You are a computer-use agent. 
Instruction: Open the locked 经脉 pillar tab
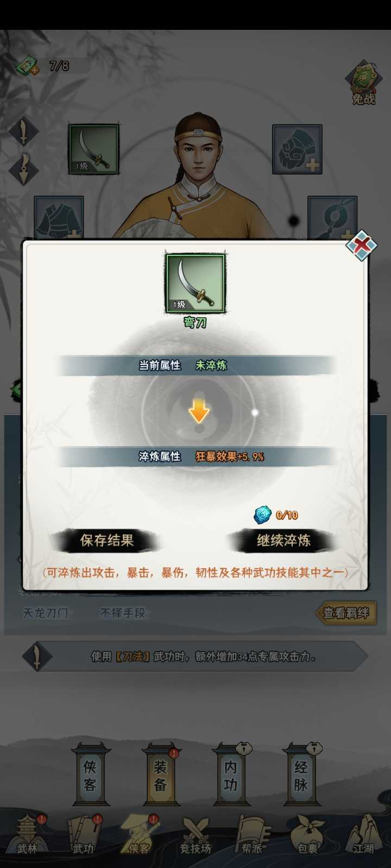(301, 775)
